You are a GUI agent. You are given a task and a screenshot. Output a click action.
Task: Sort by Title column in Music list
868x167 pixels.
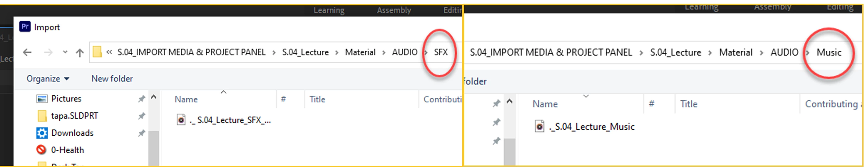coord(688,104)
